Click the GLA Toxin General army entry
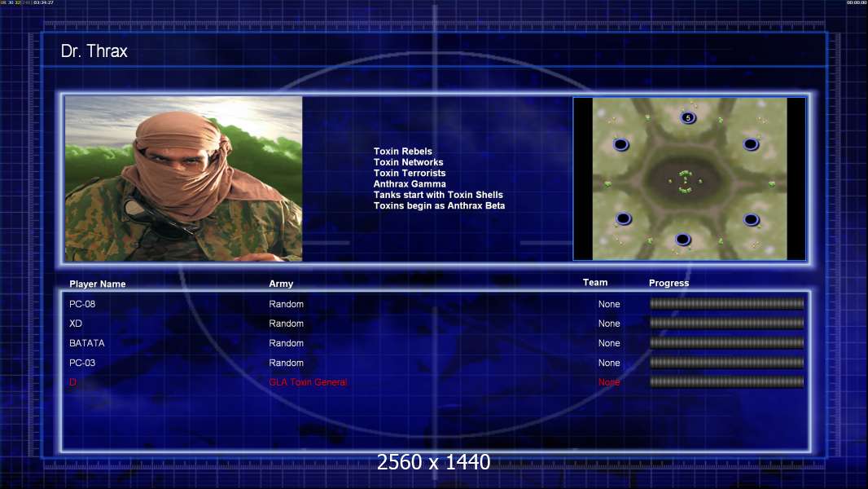Screen dimensions: 868x489 [x=308, y=382]
